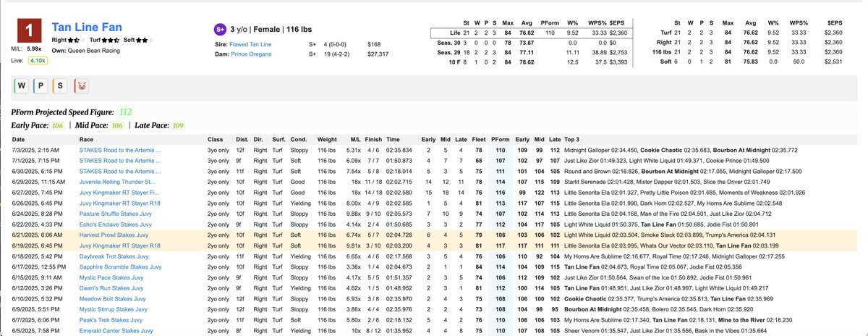Click the W win bet button
This screenshot has width=868, height=336.
coord(21,87)
